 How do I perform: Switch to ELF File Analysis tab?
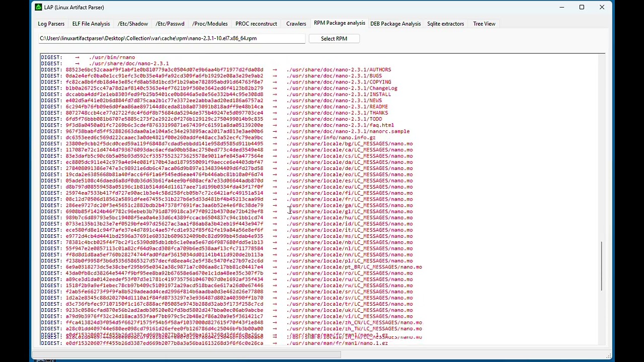91,24
